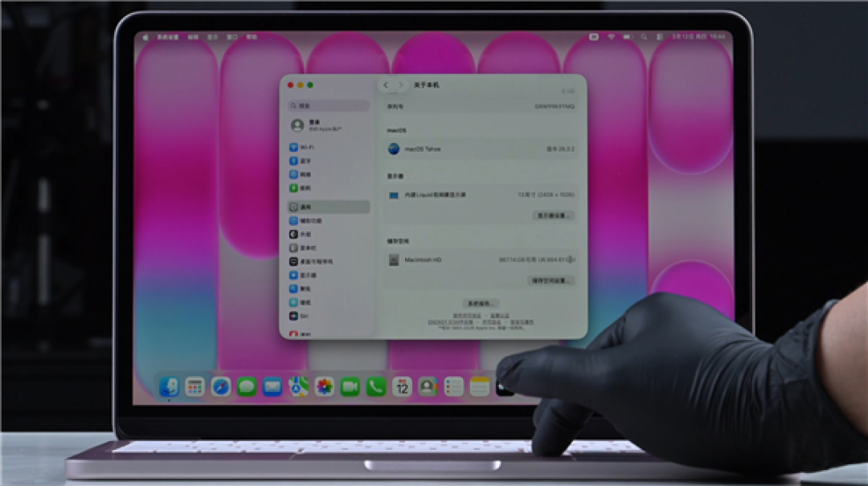Viewport: 868px width, 486px height.
Task: Open Window (窗口) menu in menu bar
Action: pos(232,37)
